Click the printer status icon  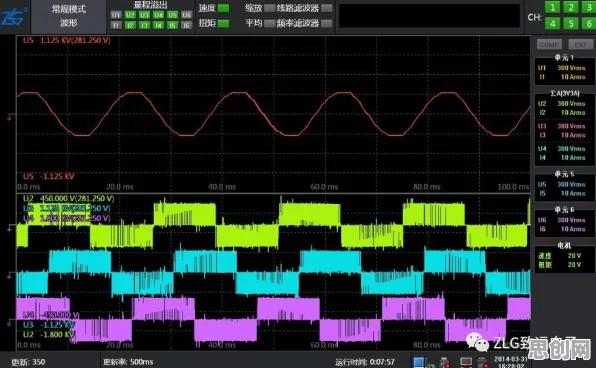tap(482, 362)
